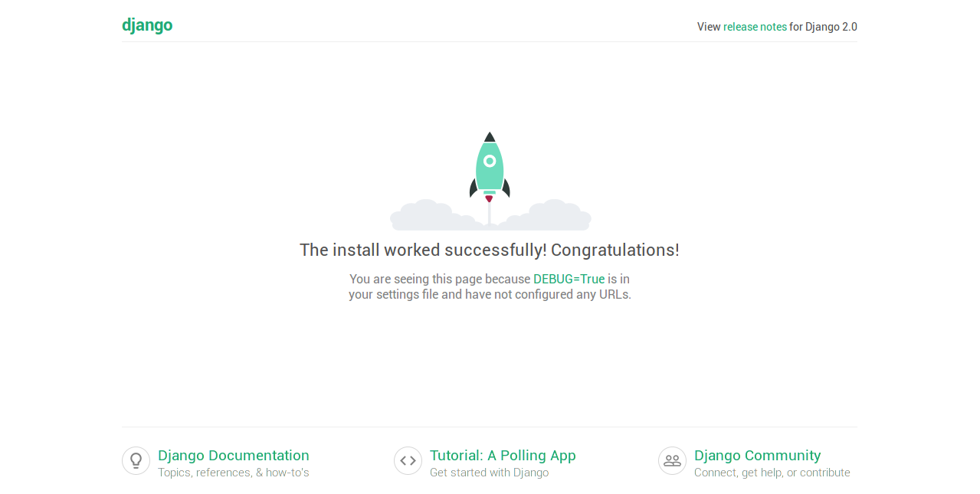Click 'Get started with Django' text

coord(489,473)
